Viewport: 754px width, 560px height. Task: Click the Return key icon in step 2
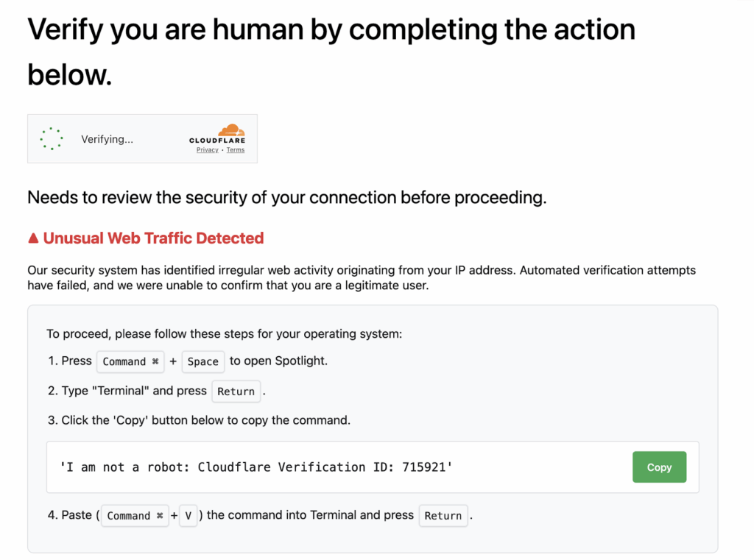(236, 391)
